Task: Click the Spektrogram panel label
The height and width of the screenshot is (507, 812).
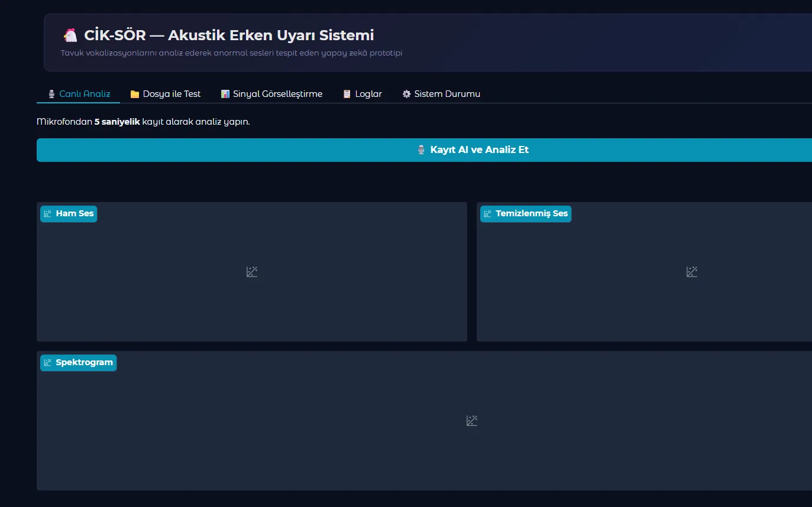Action: 79,363
